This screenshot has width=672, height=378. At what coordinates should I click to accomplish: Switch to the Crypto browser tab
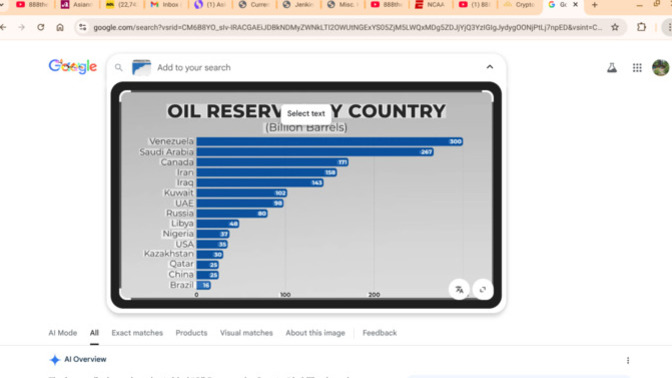tap(519, 5)
